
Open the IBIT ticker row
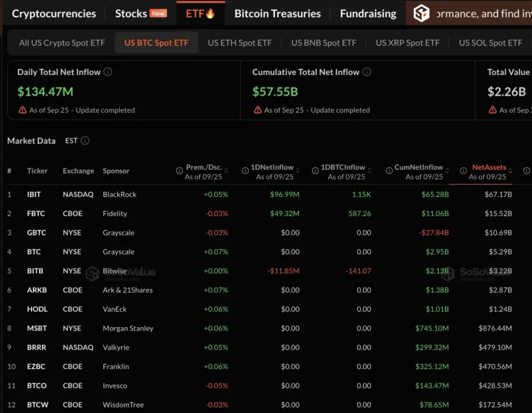(x=34, y=195)
